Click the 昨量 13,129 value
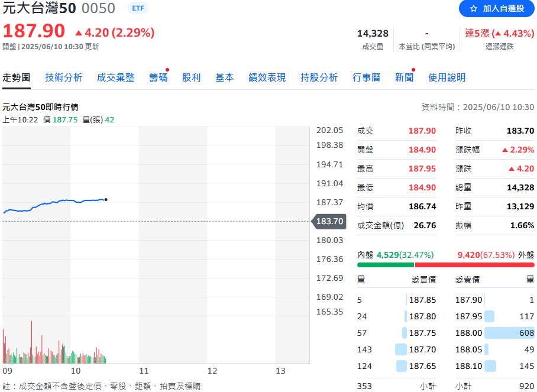 pos(520,206)
